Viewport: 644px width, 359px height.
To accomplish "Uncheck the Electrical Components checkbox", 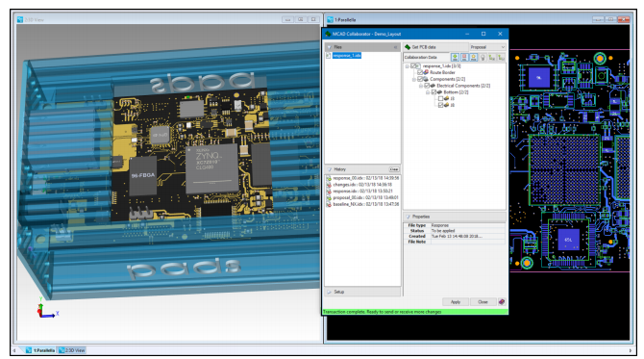I will [x=427, y=86].
